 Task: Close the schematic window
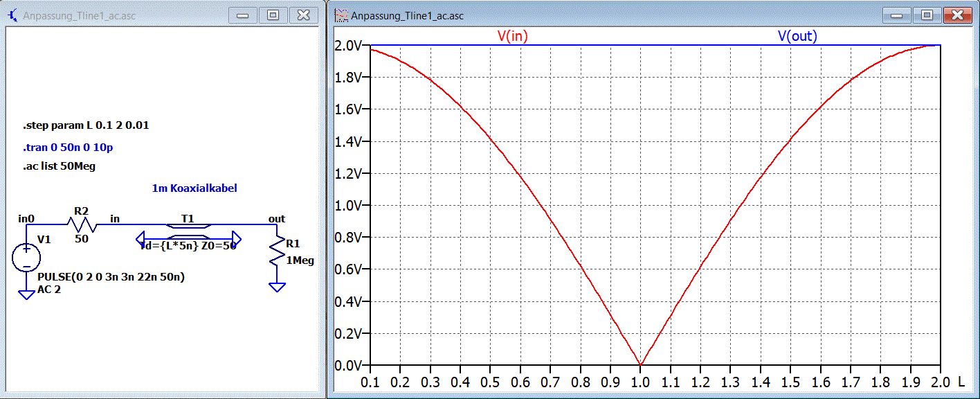tap(302, 15)
